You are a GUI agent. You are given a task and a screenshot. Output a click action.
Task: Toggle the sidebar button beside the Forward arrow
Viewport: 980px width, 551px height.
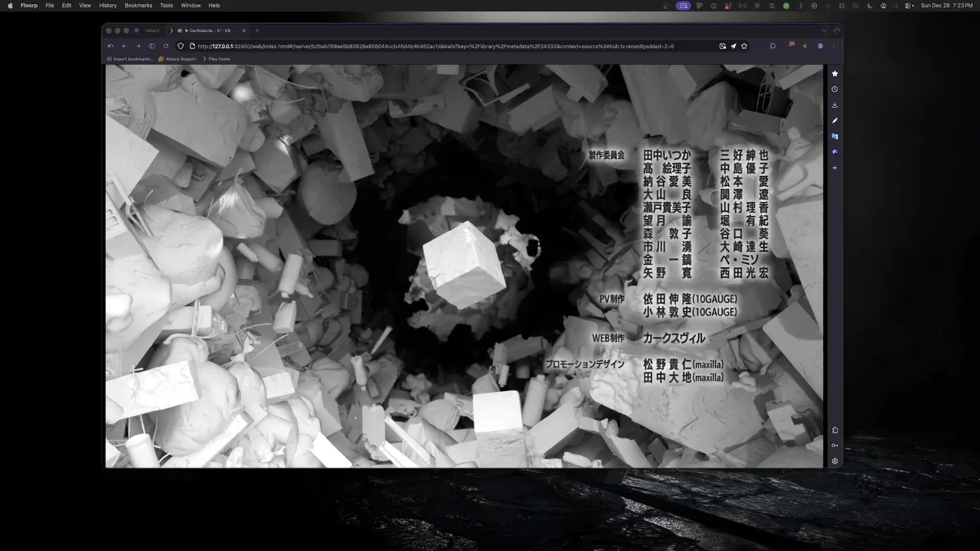tap(152, 46)
